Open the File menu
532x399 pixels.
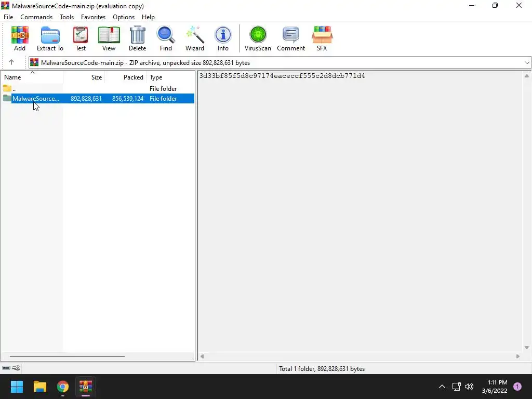(x=8, y=17)
